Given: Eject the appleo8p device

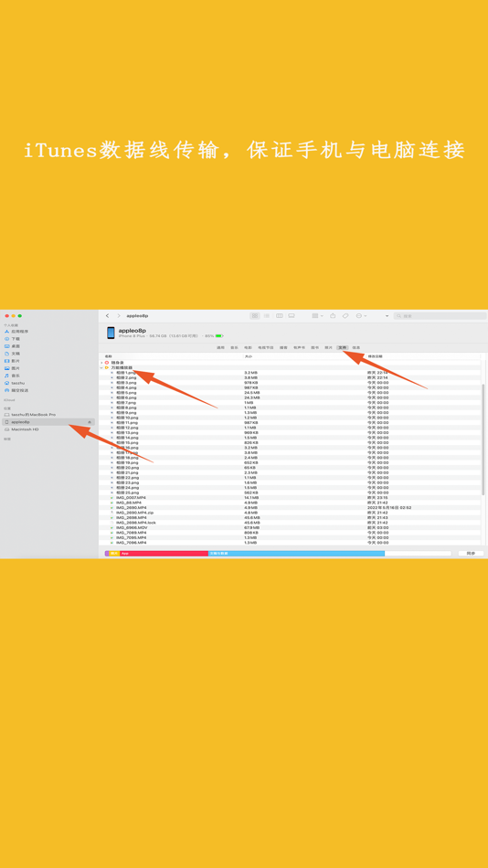Looking at the screenshot, I should [90, 422].
